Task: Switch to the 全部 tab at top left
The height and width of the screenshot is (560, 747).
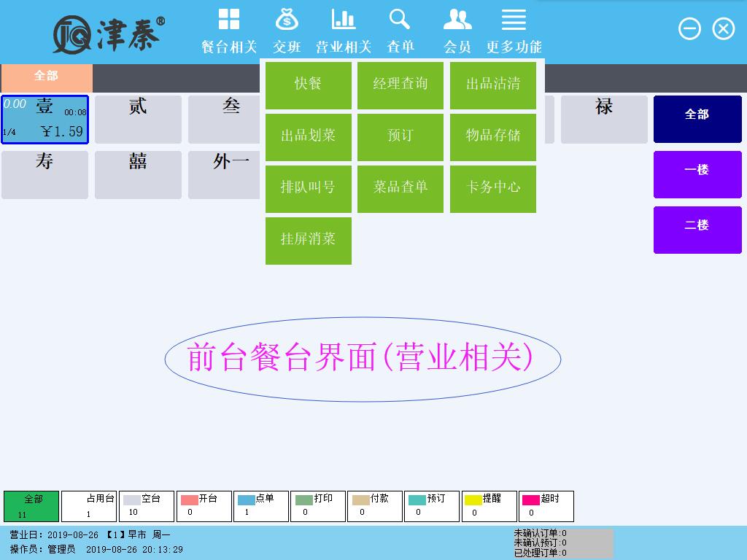Action: coord(46,77)
